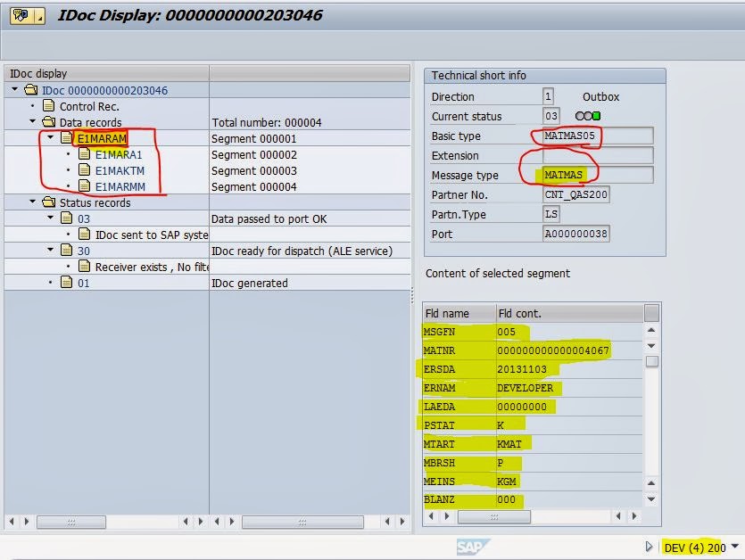Click the Control Rec. document icon
The width and height of the screenshot is (745, 560).
pyautogui.click(x=48, y=105)
